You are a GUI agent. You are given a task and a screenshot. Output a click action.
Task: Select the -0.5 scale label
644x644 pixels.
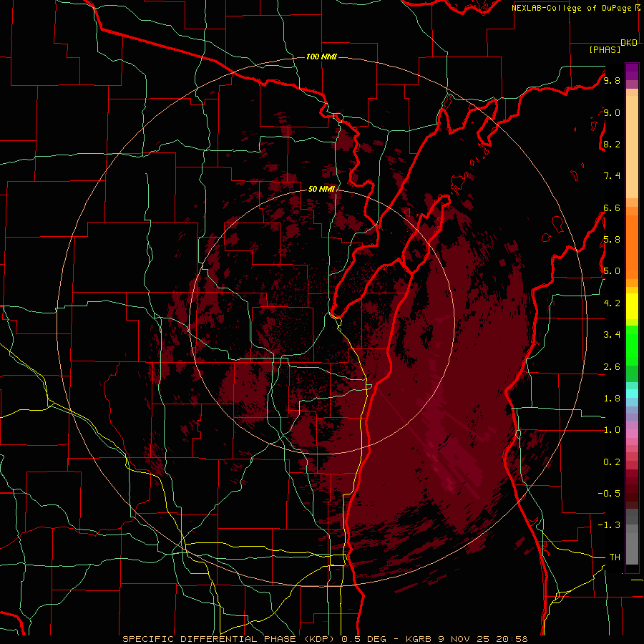point(609,494)
